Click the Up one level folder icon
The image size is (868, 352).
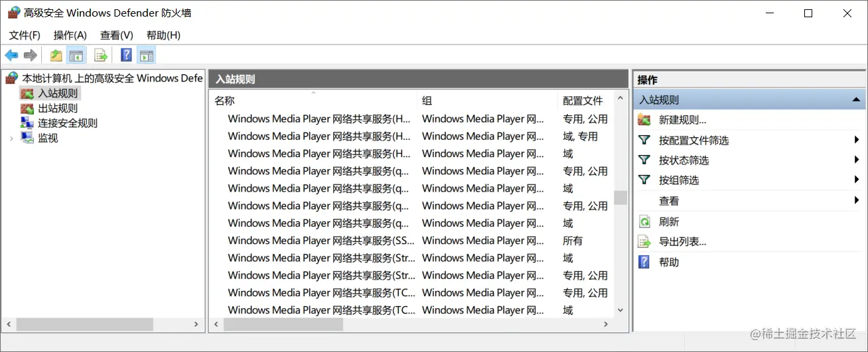pyautogui.click(x=56, y=55)
